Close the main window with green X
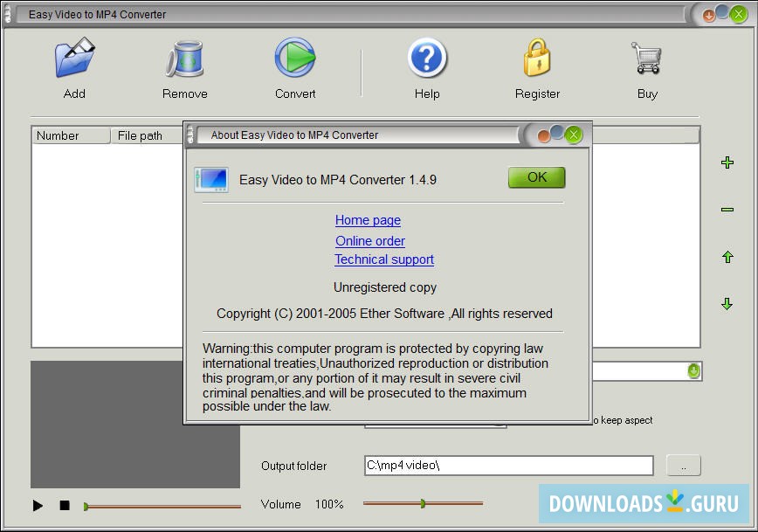 coord(739,15)
